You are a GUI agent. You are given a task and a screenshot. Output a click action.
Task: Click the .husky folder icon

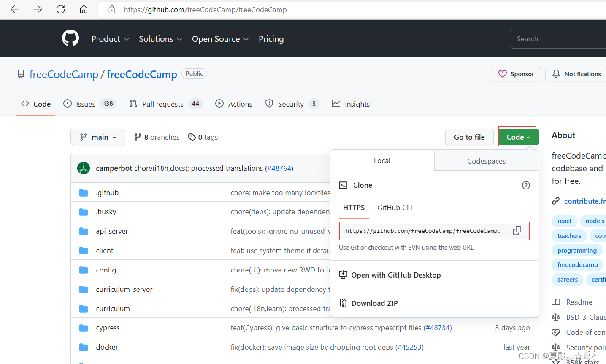84,212
